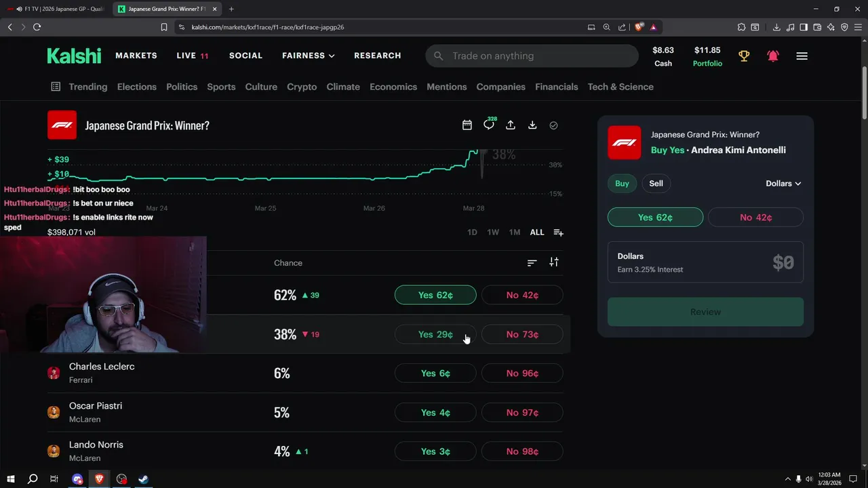
Task: Open the calendar icon beside market title
Action: 467,125
